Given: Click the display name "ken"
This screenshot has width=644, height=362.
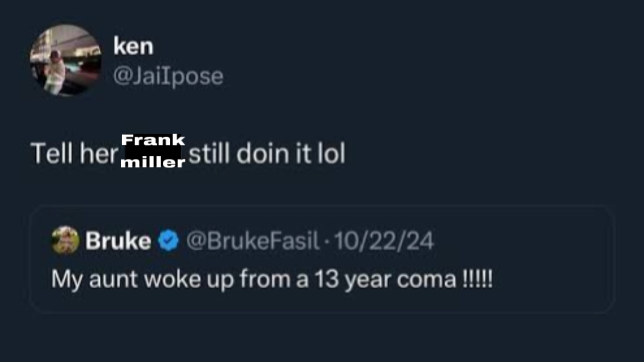Looking at the screenshot, I should [133, 46].
